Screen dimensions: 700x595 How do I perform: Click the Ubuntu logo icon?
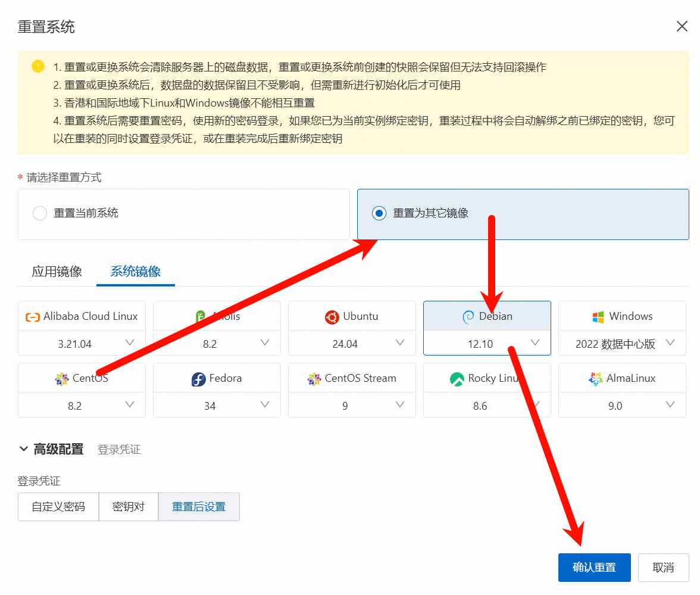tap(332, 317)
